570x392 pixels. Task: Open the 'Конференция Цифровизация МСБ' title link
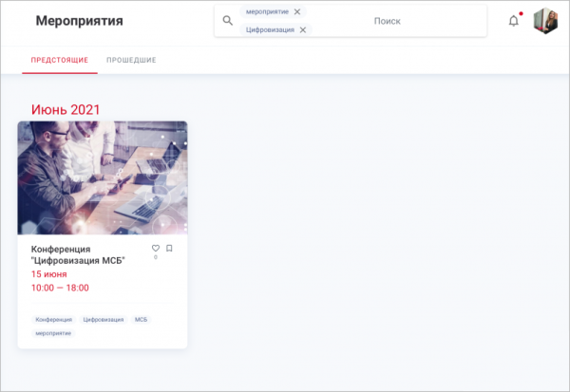point(78,254)
